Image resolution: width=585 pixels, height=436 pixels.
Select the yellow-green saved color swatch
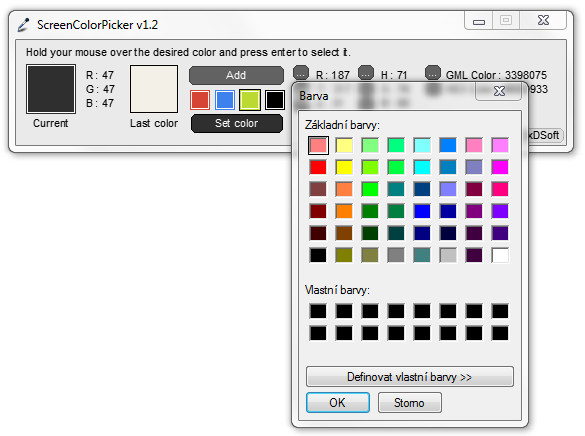click(x=250, y=100)
